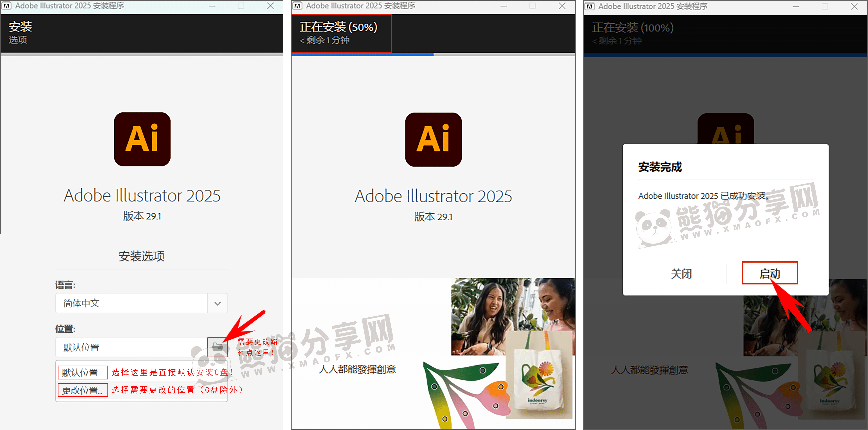Choose 更改位置... menu option
This screenshot has width=868, height=430.
(83, 390)
